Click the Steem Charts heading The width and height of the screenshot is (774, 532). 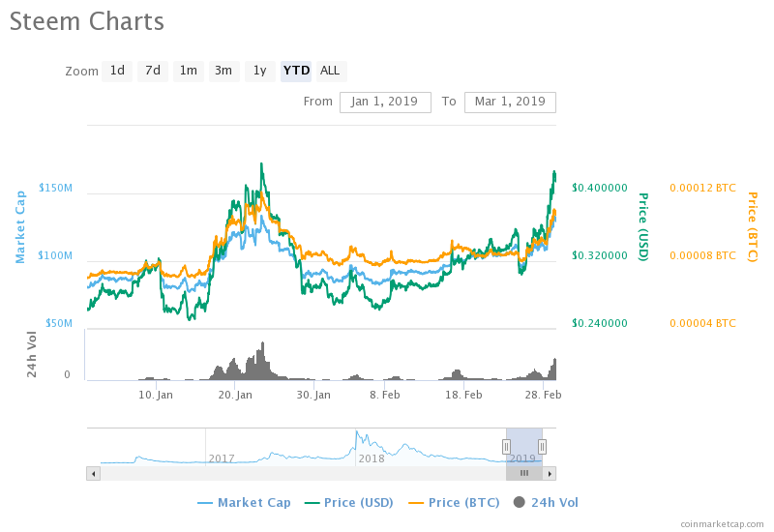click(x=87, y=22)
